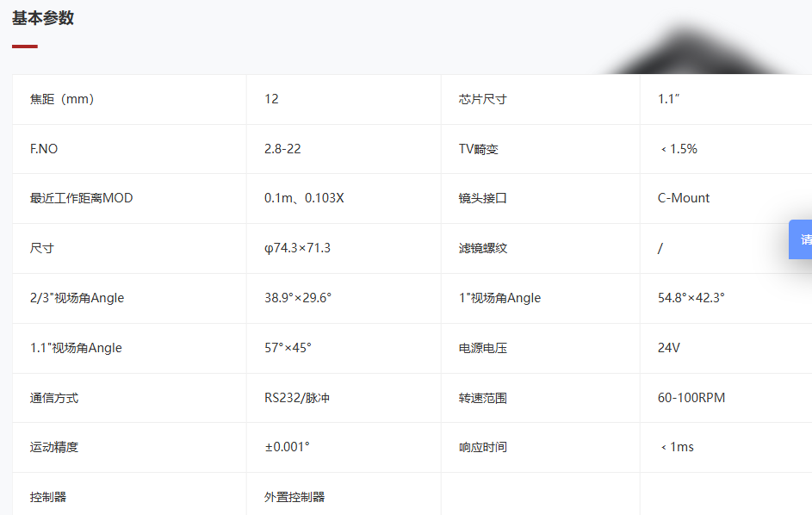This screenshot has height=515, width=812.
Task: Select the value 54.8°×42.3°
Action: (691, 298)
